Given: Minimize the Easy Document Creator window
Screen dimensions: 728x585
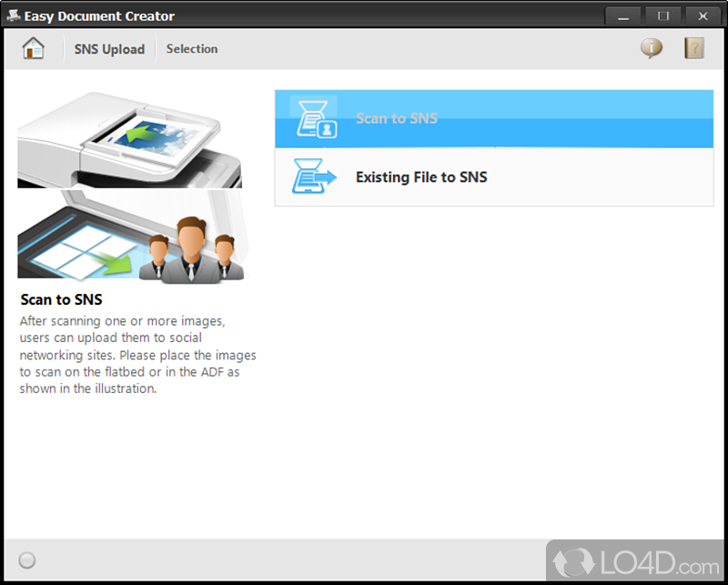Looking at the screenshot, I should pos(623,16).
